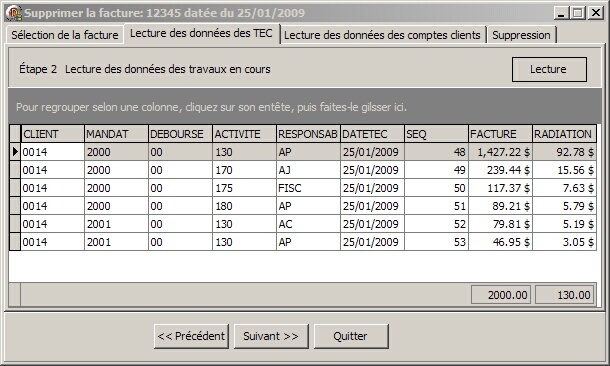This screenshot has width=610, height=366.
Task: Click radiation value 92.78 $
Action: pyautogui.click(x=564, y=152)
